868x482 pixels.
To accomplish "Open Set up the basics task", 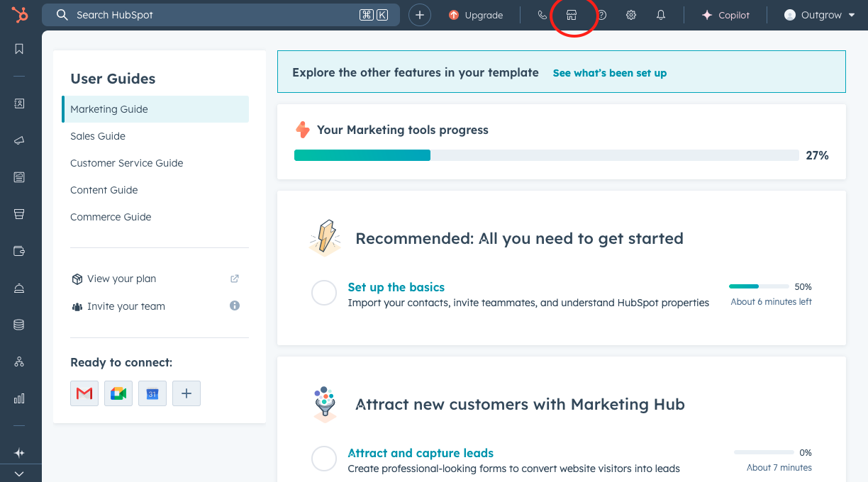I will 396,287.
